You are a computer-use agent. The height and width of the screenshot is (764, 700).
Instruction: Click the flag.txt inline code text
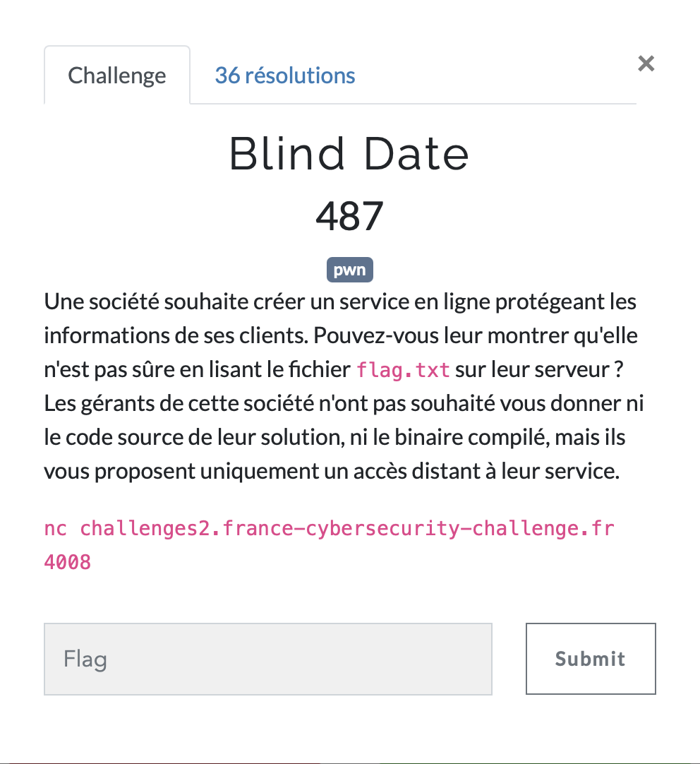tap(403, 369)
